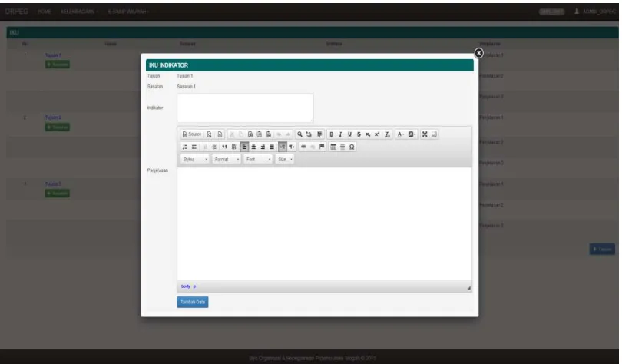622x364 pixels.
Task: Insert a numbered list
Action: click(185, 147)
